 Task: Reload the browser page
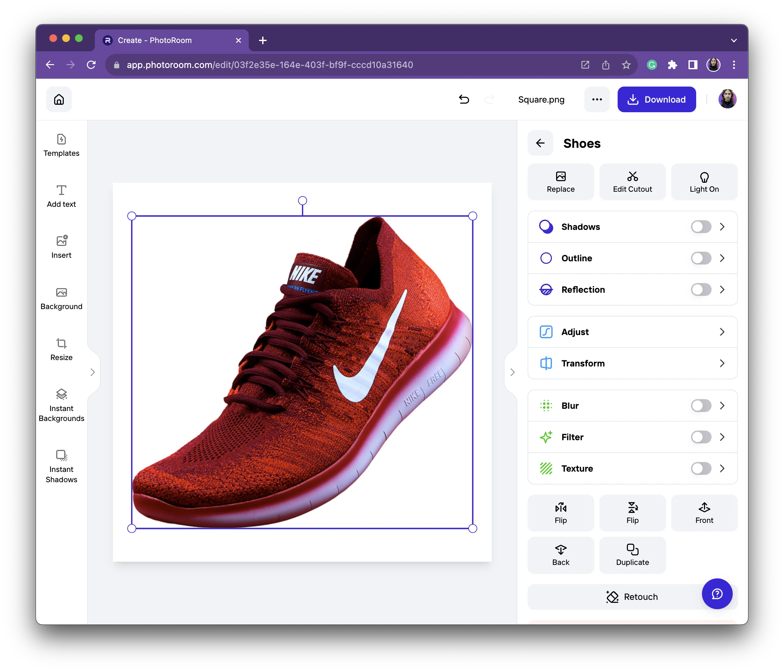click(x=91, y=65)
